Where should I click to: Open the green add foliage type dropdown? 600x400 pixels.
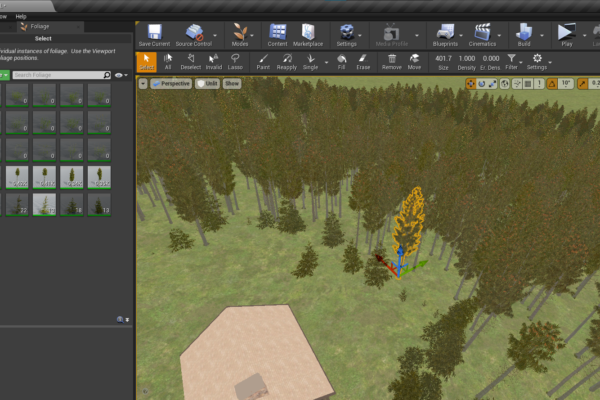[x=5, y=75]
